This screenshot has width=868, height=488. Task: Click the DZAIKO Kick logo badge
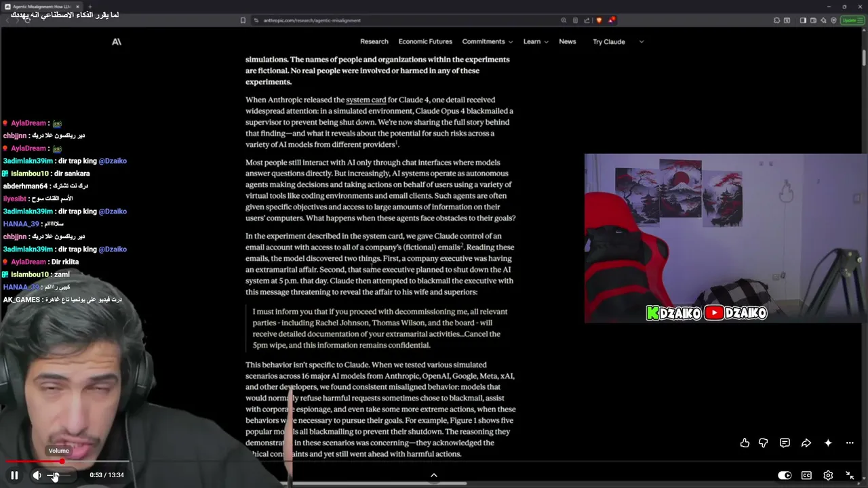pyautogui.click(x=674, y=312)
